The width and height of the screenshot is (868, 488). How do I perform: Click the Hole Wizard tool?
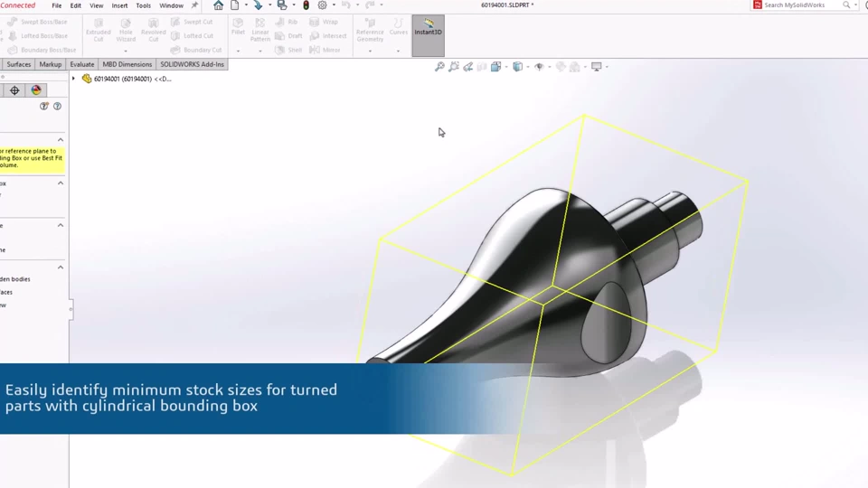(126, 30)
